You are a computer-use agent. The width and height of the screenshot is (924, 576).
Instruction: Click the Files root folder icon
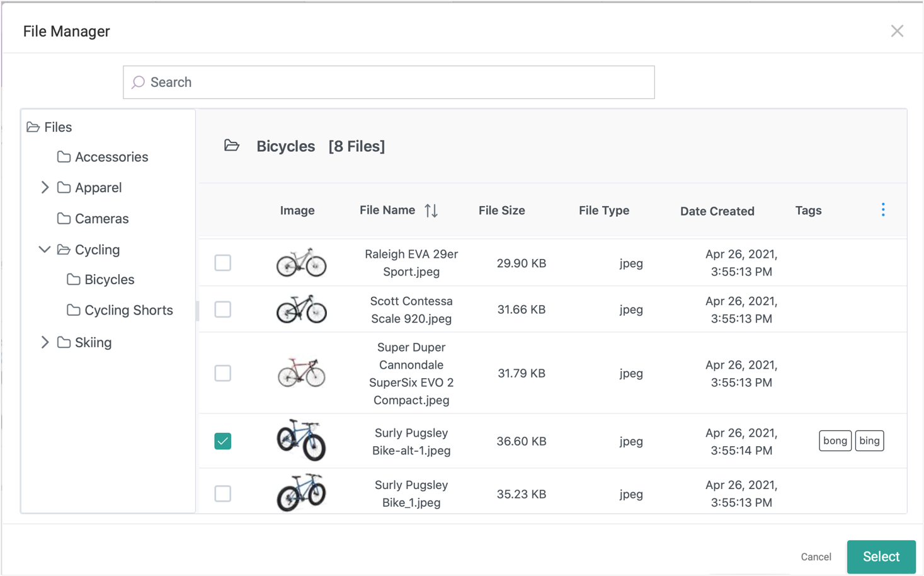point(34,127)
